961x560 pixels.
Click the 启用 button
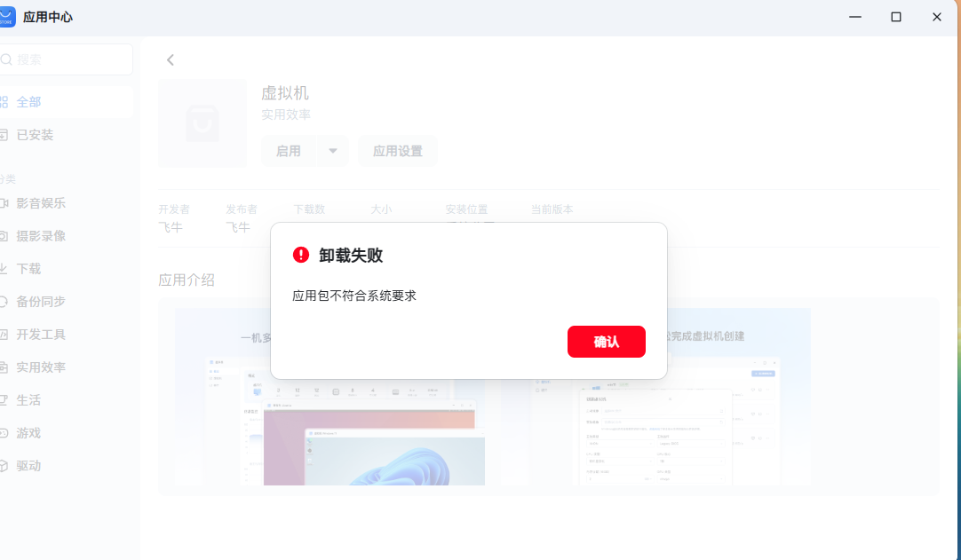point(288,151)
